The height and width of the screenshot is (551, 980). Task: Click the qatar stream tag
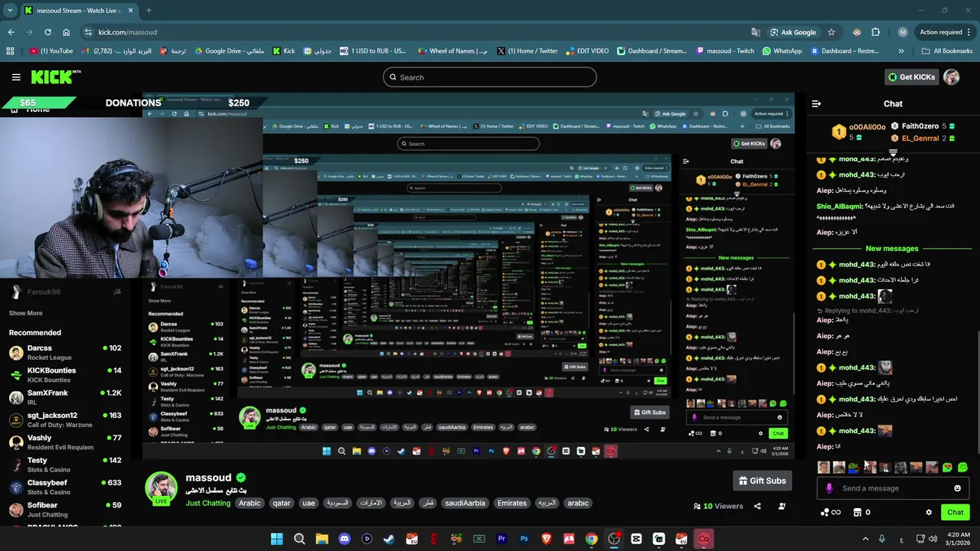pyautogui.click(x=282, y=503)
